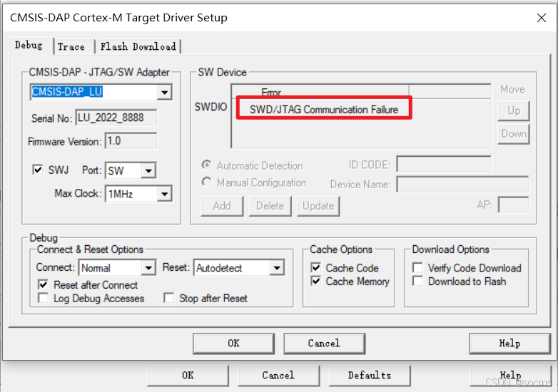Viewport: 558px width, 392px height.
Task: Toggle the SWJ checkbox
Action: (37, 170)
